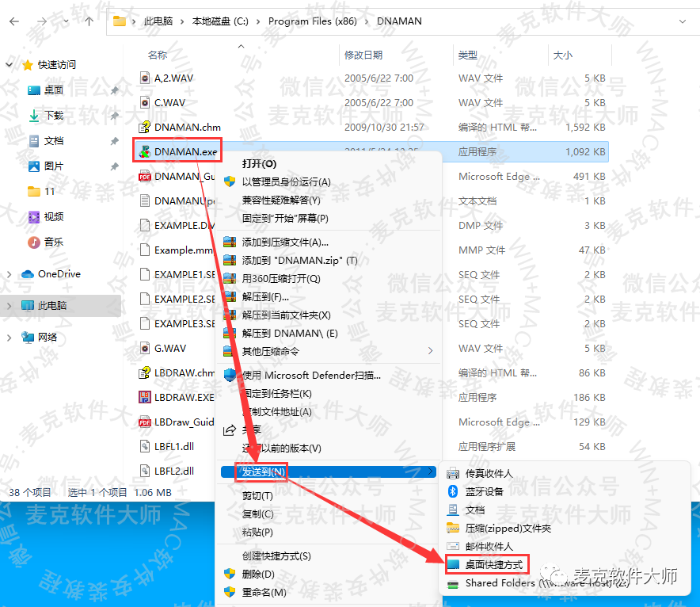Expand 网络 tree chevron

(9, 338)
